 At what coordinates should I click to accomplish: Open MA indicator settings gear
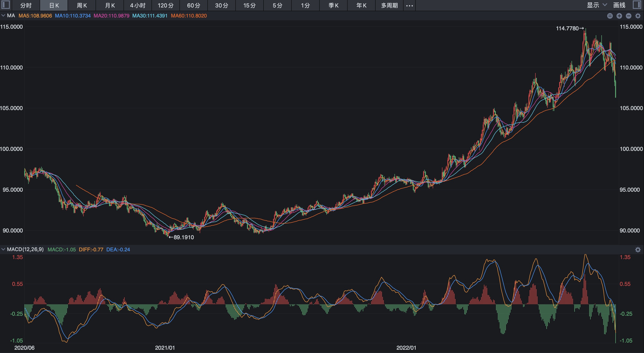click(638, 16)
